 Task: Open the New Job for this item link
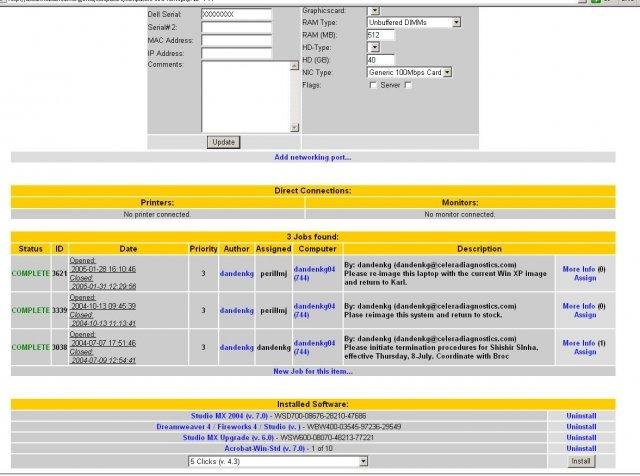coord(313,371)
